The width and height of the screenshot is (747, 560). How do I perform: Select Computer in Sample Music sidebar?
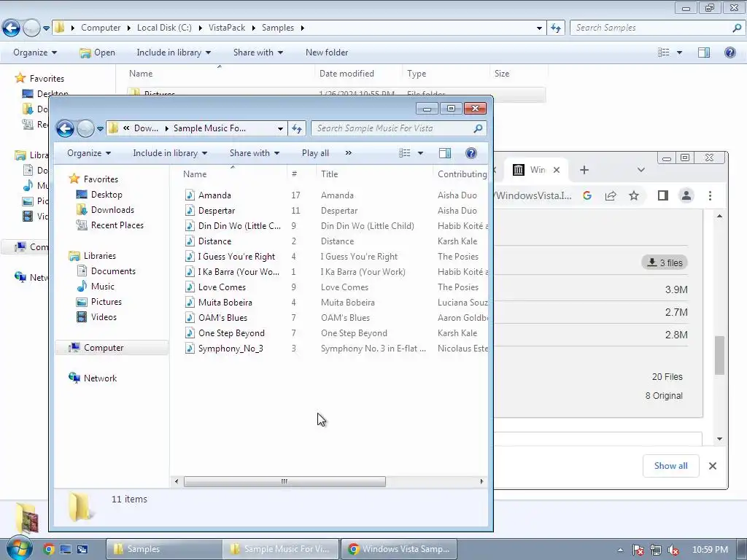point(104,348)
